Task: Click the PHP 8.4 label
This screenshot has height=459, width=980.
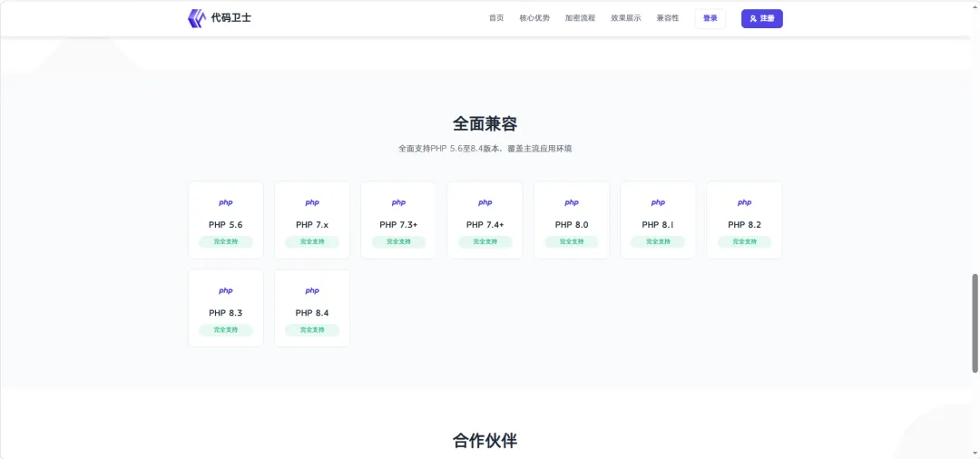Action: tap(312, 313)
